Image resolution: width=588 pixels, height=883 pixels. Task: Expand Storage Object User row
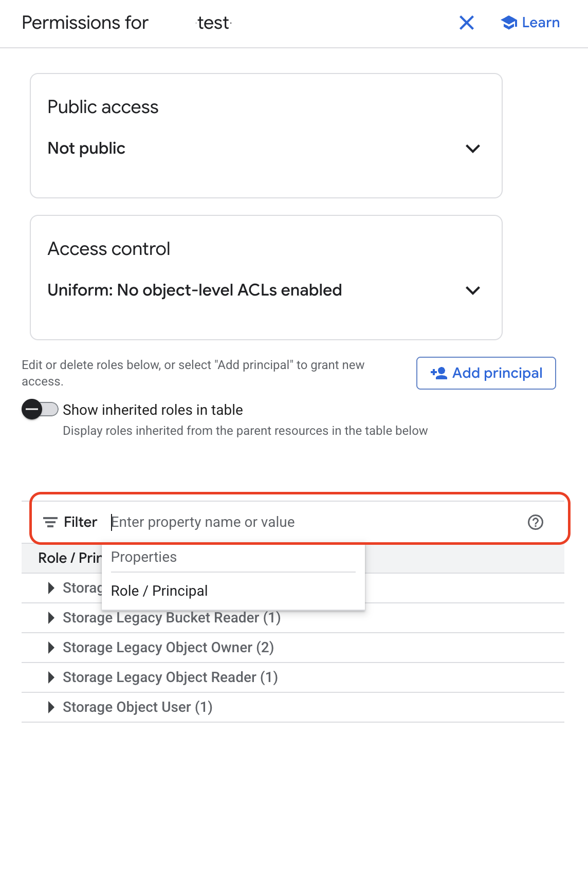(51, 707)
